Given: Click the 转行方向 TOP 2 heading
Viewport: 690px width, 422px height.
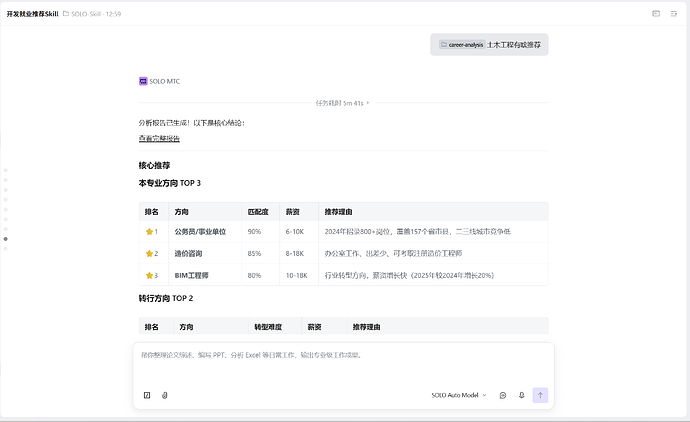Looking at the screenshot, I should [x=166, y=298].
